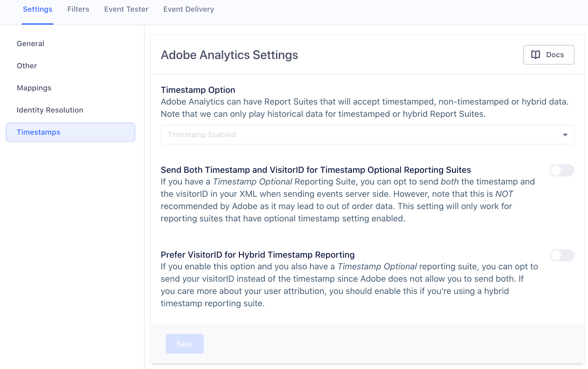Screen dimensions: 588x369
Task: Return to the Settings tab
Action: tap(38, 9)
